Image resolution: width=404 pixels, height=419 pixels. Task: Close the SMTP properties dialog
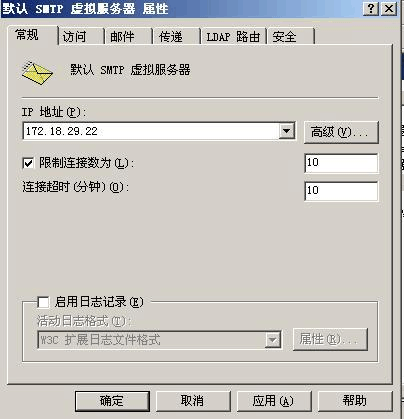click(389, 8)
